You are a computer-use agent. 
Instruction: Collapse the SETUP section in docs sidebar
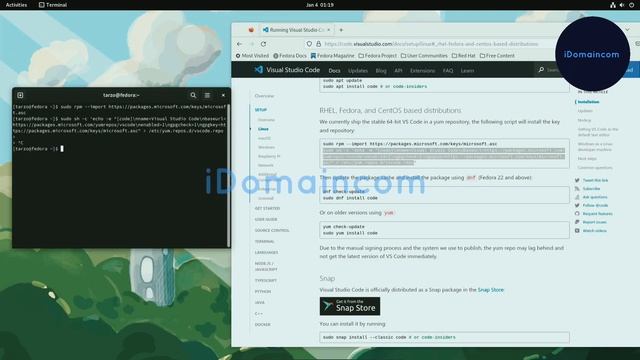(261, 110)
